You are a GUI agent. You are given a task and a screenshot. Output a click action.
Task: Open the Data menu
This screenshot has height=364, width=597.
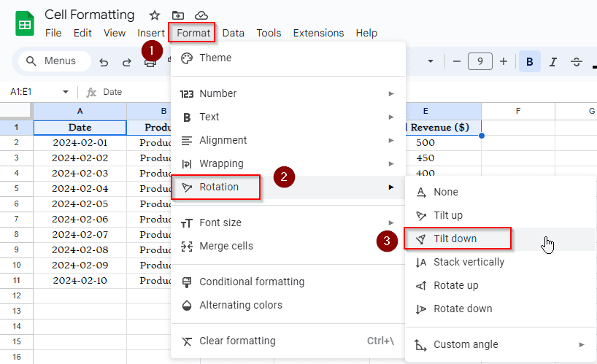[x=234, y=33]
